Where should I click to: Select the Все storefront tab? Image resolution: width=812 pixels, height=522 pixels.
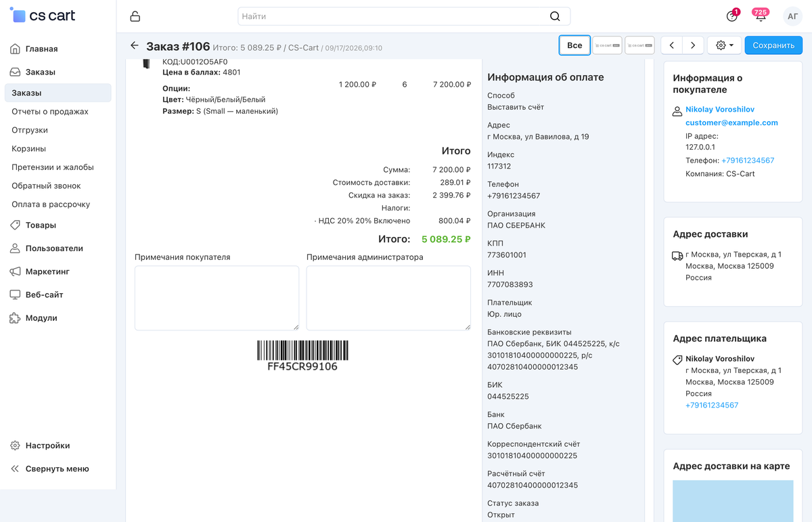click(x=574, y=45)
